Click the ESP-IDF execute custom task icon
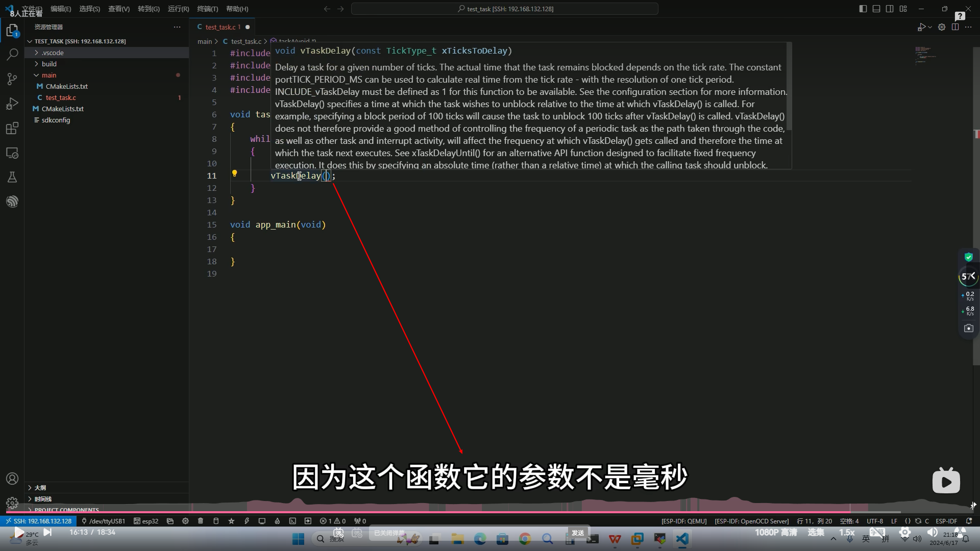This screenshot has width=980, height=551. 308,521
